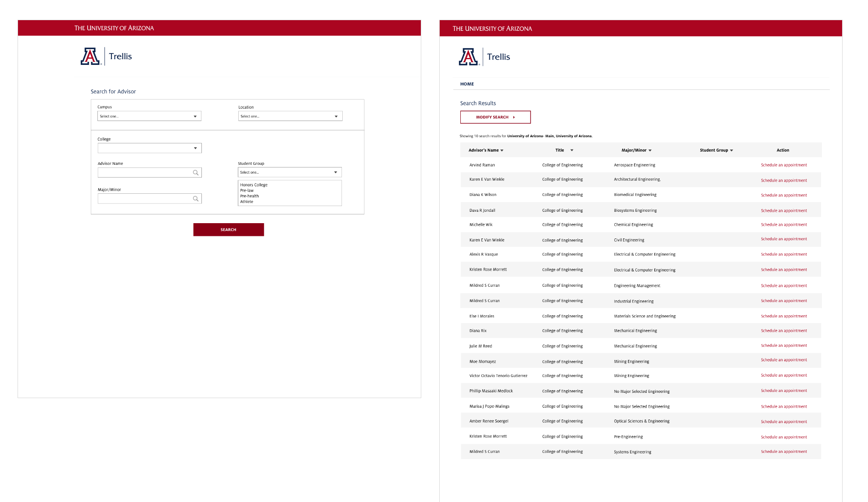Click the MODIFY SEARCH button

tap(495, 117)
